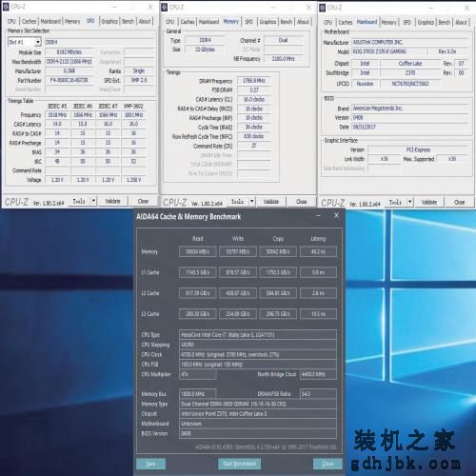Click the left CPU-Z window title icon

[6, 7]
